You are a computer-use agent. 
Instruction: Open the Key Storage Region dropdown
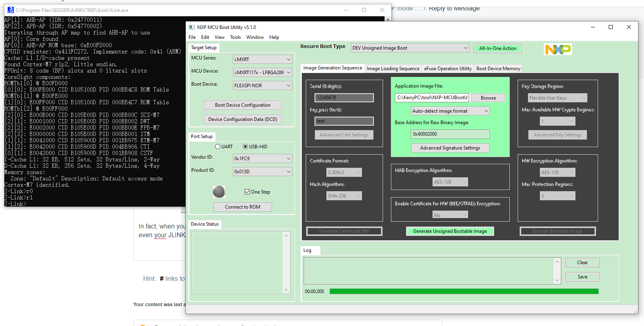click(558, 98)
